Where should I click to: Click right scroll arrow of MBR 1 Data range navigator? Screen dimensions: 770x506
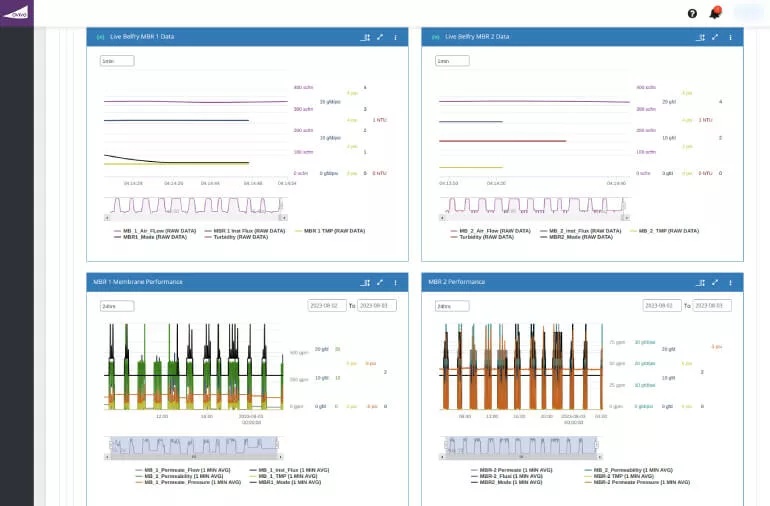284,218
